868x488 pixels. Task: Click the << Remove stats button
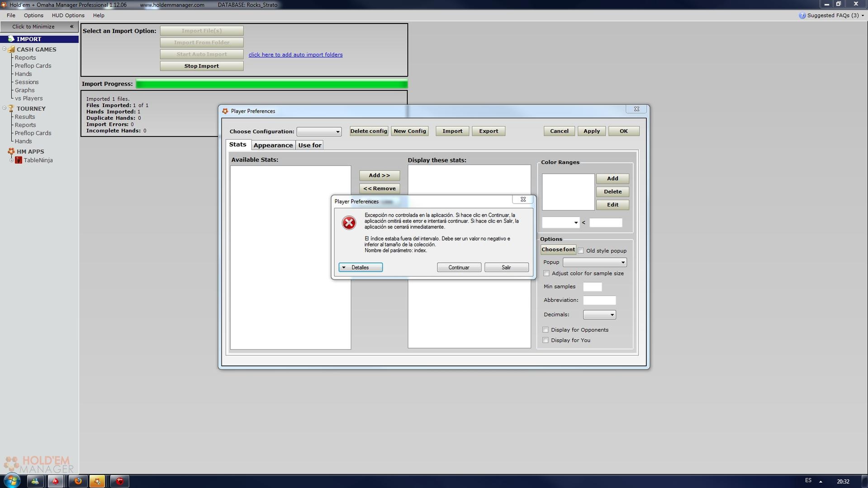(379, 189)
